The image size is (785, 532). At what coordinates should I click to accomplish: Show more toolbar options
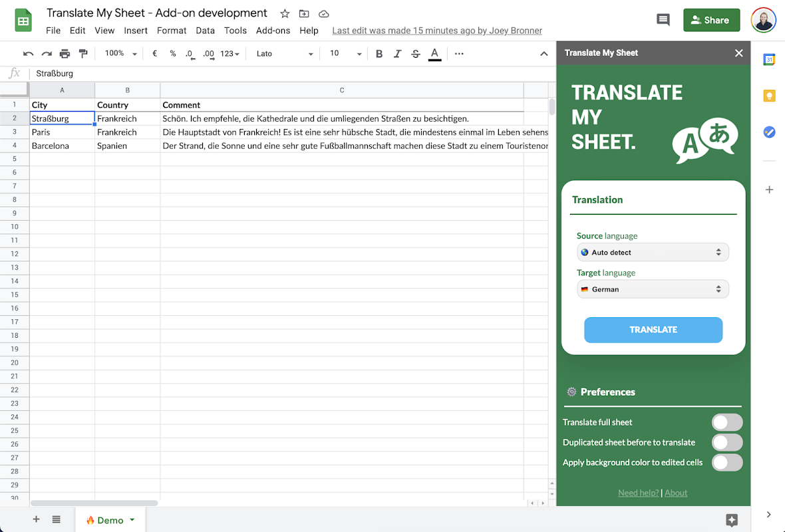[459, 54]
